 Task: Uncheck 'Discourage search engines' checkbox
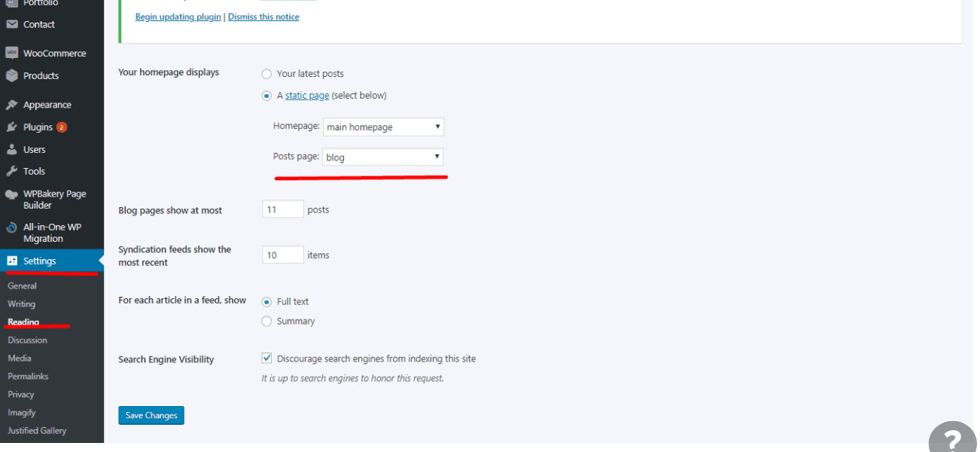pyautogui.click(x=266, y=359)
